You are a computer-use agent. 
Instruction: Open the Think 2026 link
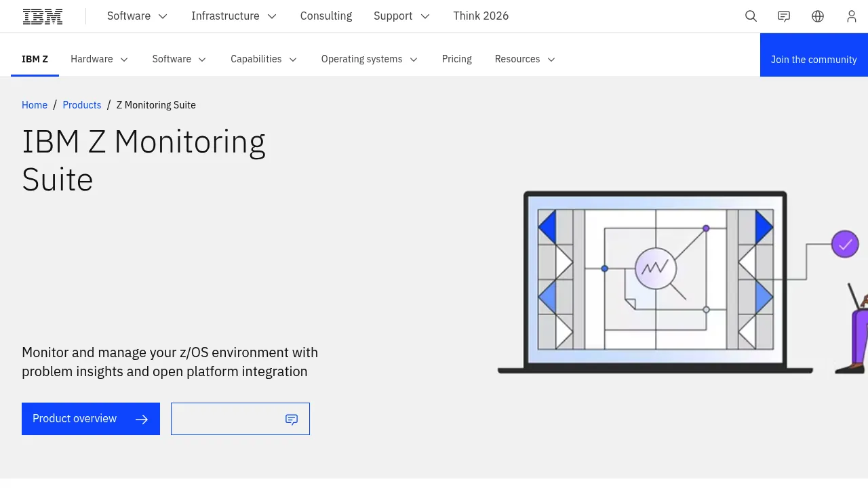tap(481, 16)
